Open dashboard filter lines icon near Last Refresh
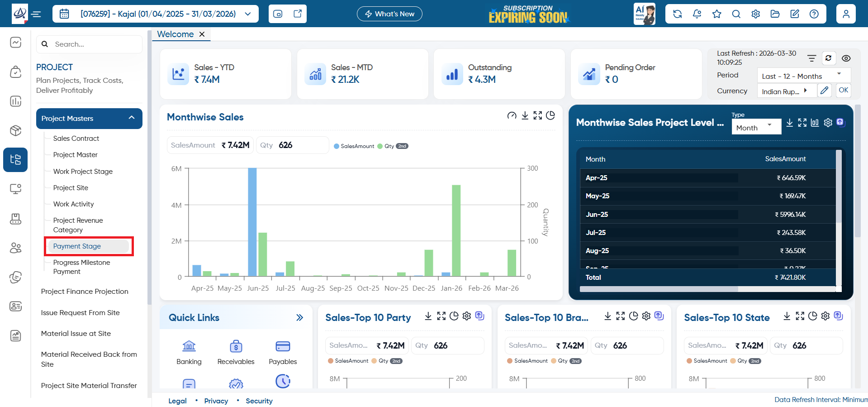Viewport: 868px width, 407px height. click(812, 58)
